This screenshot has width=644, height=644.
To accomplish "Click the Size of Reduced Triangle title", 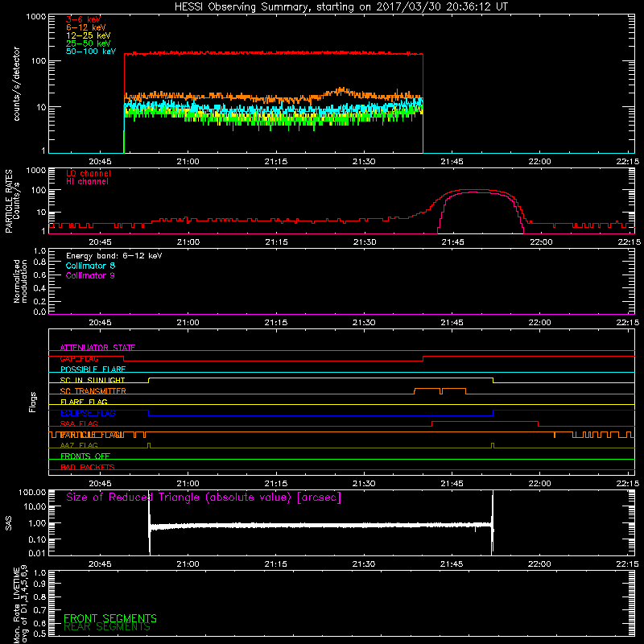I will 204,497.
